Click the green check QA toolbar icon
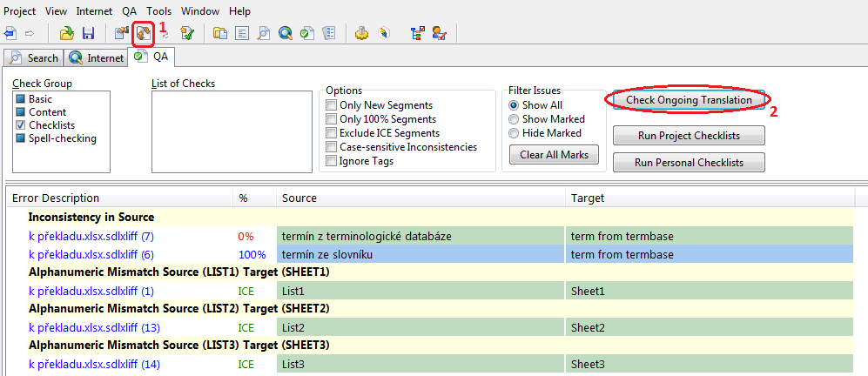The height and width of the screenshot is (376, 868). pyautogui.click(x=307, y=34)
